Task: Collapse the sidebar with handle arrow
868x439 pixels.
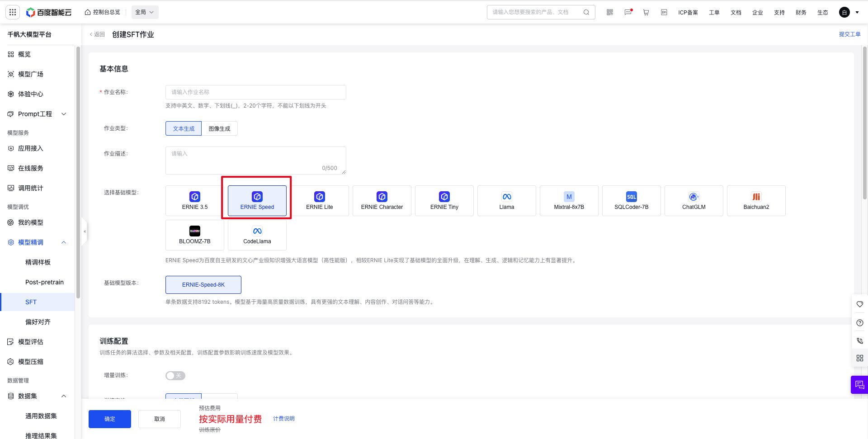Action: tap(84, 231)
